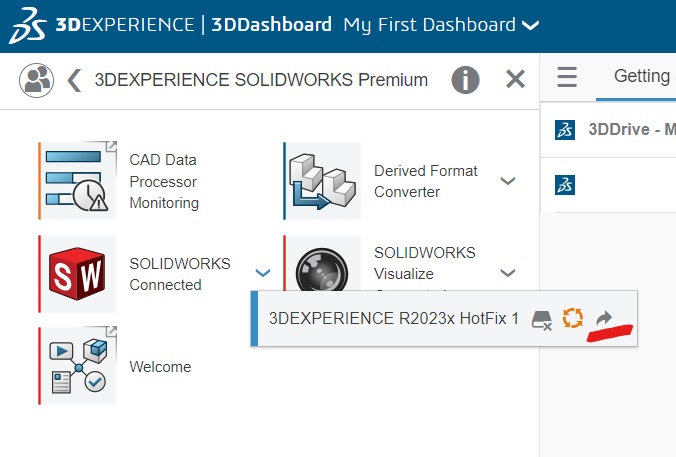
Task: Expand the Derived Format Converter chevron
Action: (x=508, y=181)
